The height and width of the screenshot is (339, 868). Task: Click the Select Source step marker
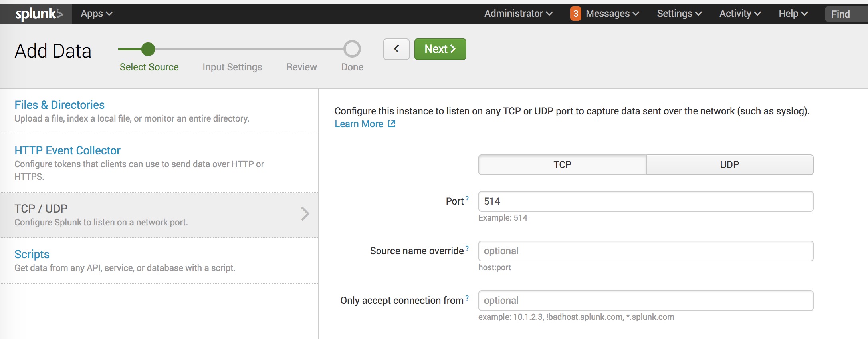tap(148, 49)
